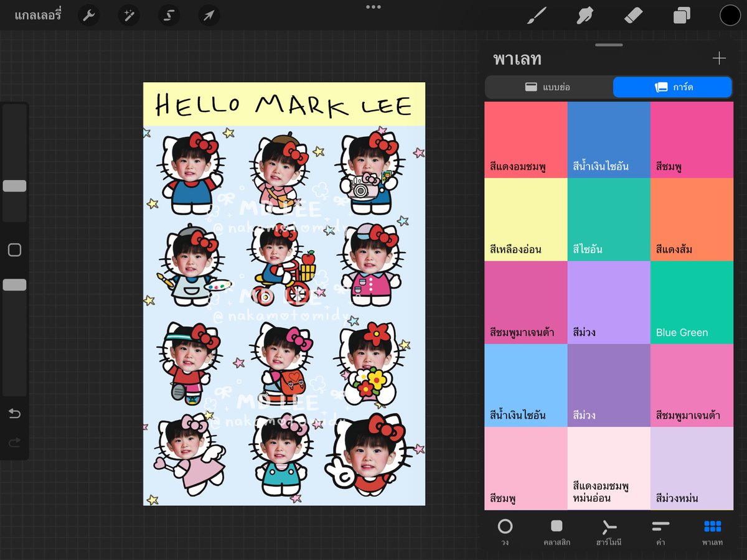Pick the สีเหลืองอ่อน light yellow swatch
Screen dimensions: 747x560
526,220
